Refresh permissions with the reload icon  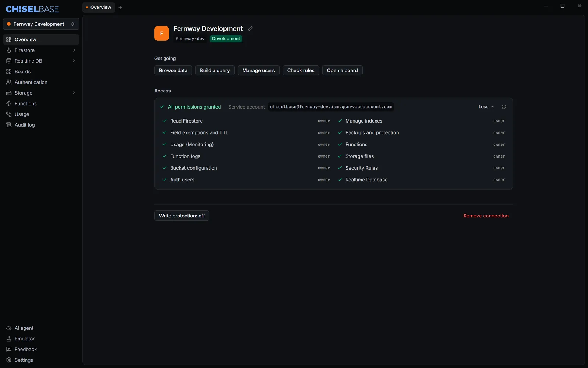(504, 107)
